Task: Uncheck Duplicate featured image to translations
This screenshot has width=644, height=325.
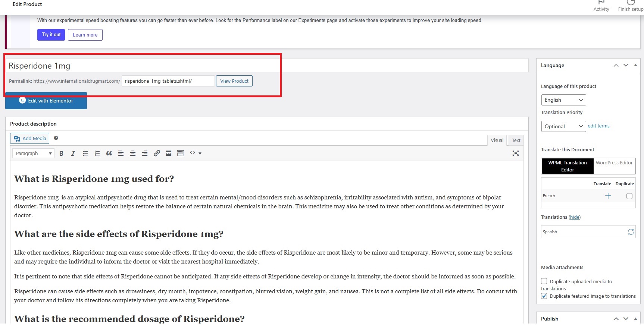Action: pos(544,296)
